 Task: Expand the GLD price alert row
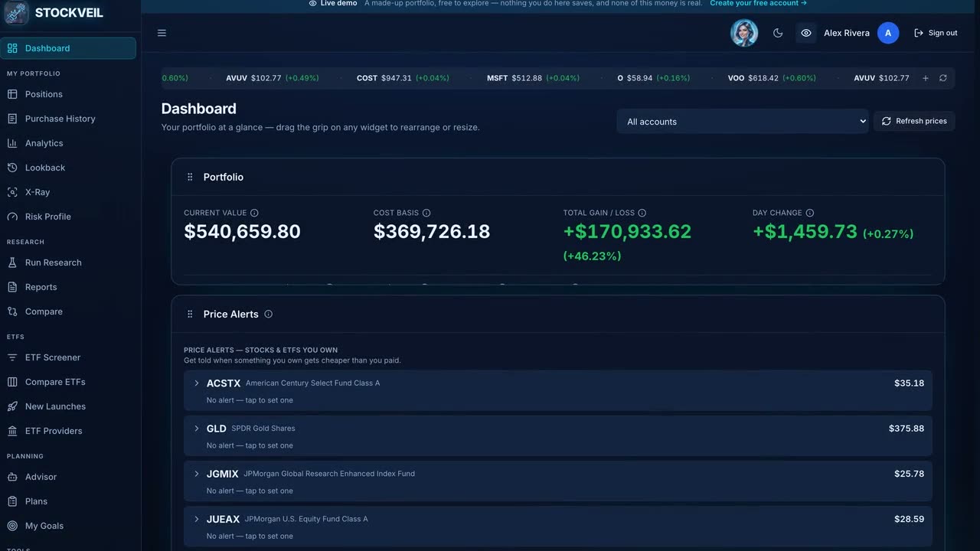point(558,435)
